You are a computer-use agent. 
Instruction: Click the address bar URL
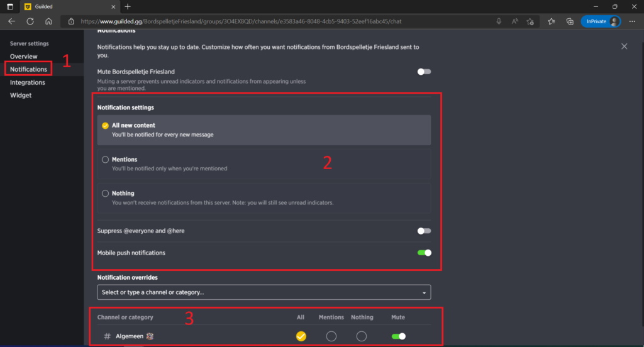241,21
